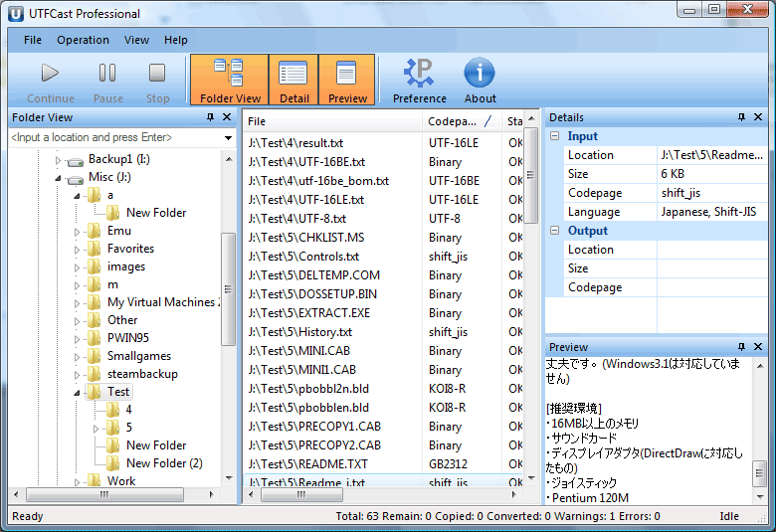
Task: Click the folder tree vertical scrollbar thumb
Action: click(x=228, y=289)
